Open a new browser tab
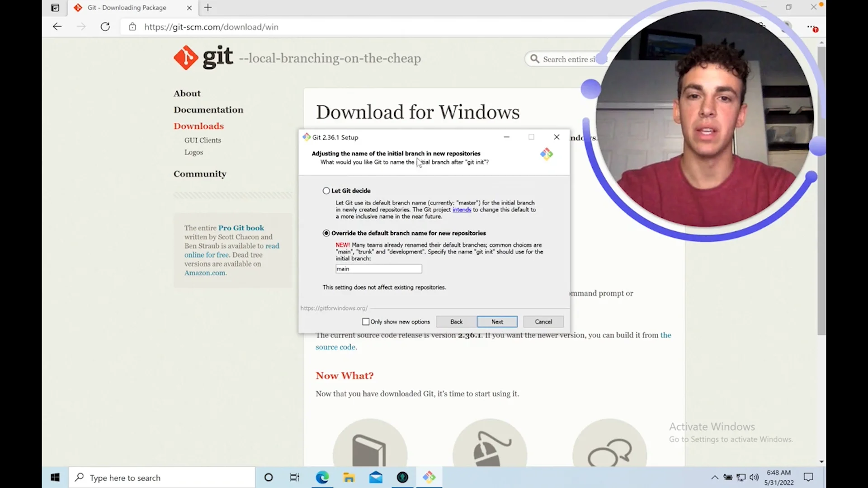 (x=208, y=8)
